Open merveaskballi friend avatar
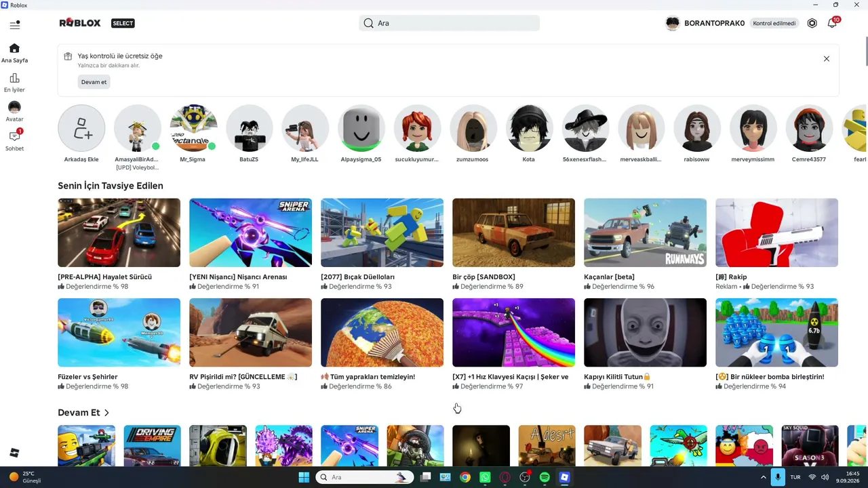868x488 pixels. tap(641, 128)
